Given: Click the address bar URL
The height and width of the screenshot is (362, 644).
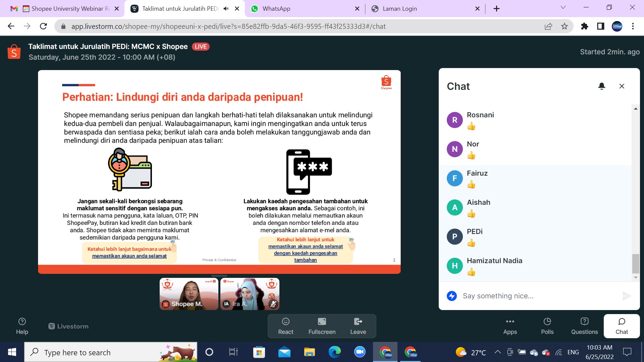Looking at the screenshot, I should 228,26.
